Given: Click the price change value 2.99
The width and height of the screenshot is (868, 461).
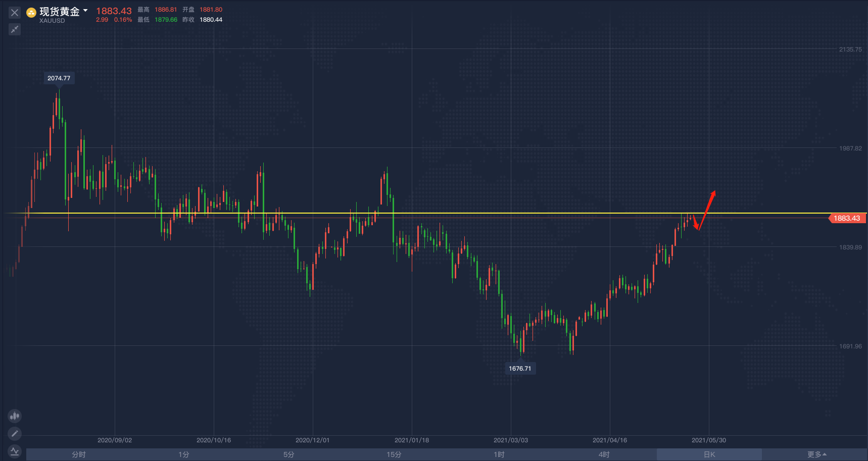Looking at the screenshot, I should (102, 20).
